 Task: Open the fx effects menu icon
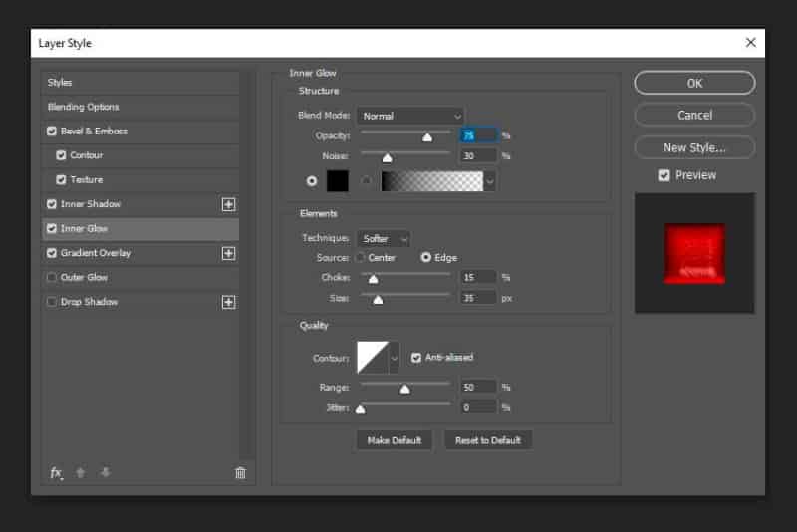click(56, 473)
